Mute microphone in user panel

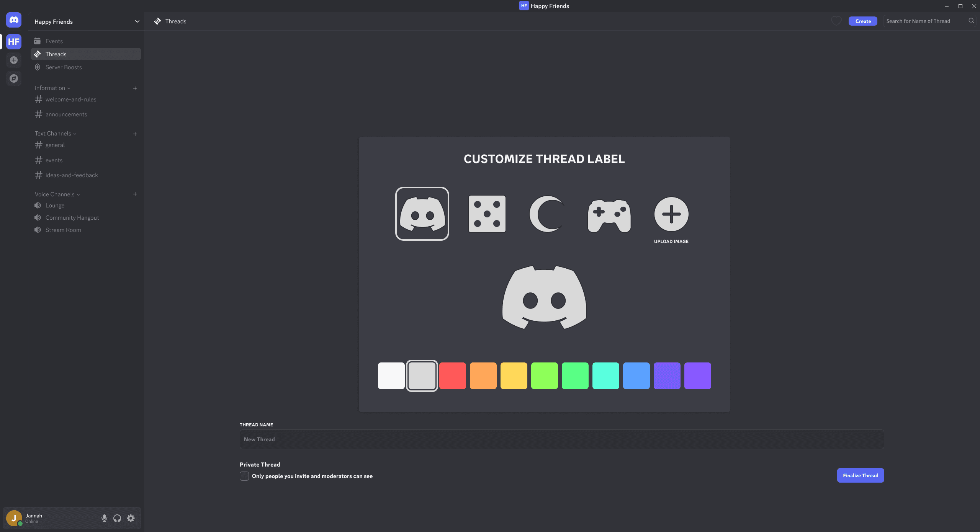coord(104,518)
